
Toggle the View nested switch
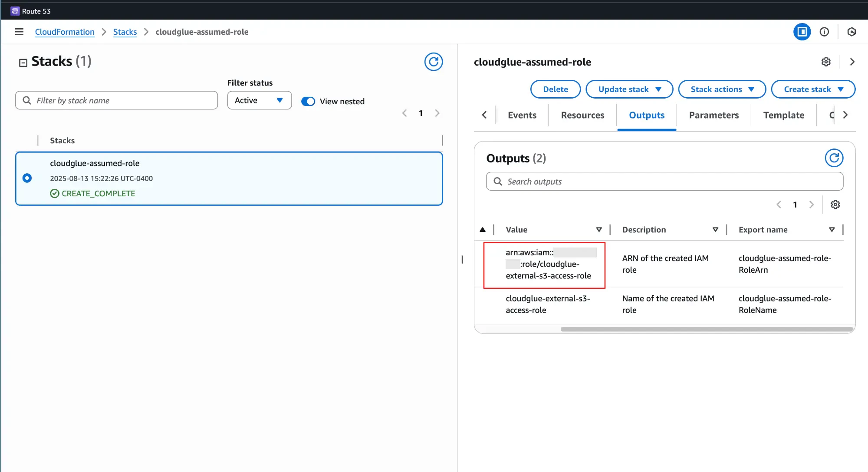click(308, 101)
